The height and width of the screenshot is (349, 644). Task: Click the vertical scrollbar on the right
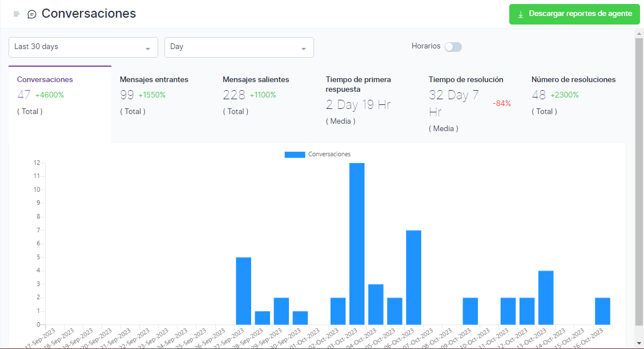click(639, 171)
